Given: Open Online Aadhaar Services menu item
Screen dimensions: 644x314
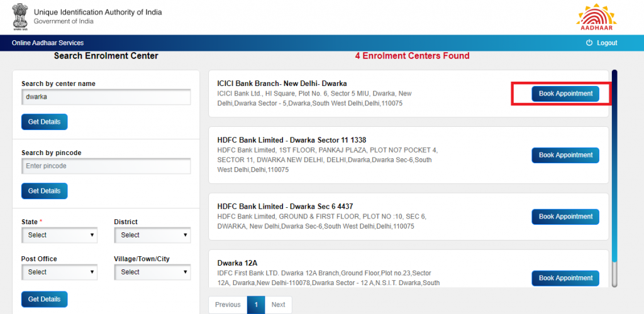Looking at the screenshot, I should tap(48, 43).
